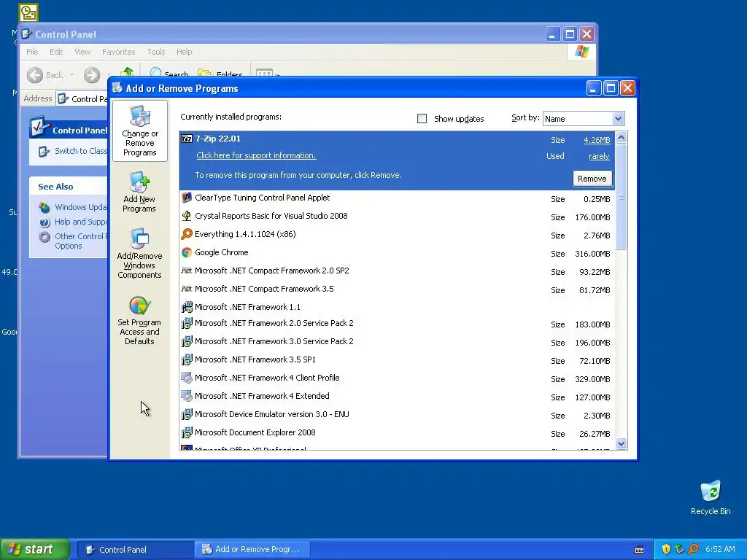747x560 pixels.
Task: Open Tools menu in Control Panel window
Action: [156, 52]
